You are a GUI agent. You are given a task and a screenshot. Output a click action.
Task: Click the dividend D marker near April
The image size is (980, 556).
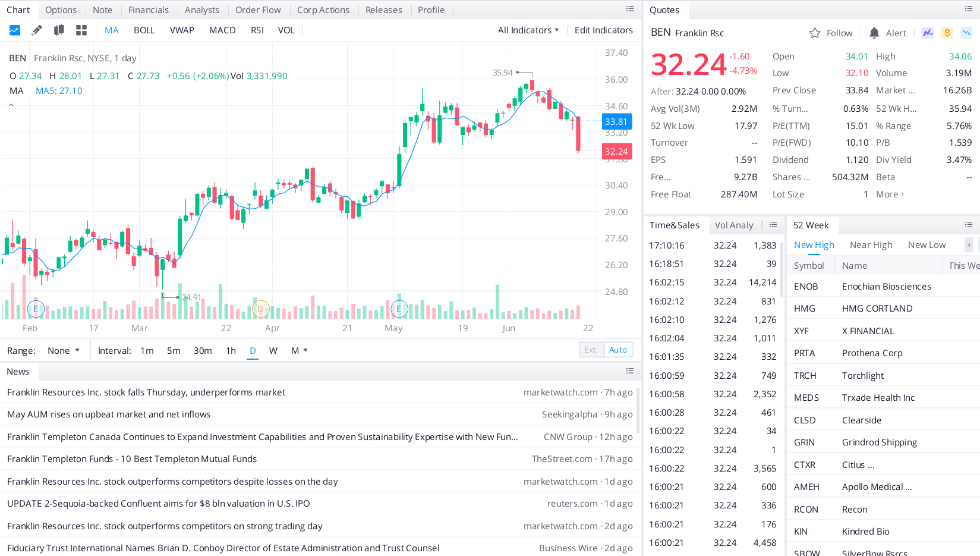(x=260, y=309)
